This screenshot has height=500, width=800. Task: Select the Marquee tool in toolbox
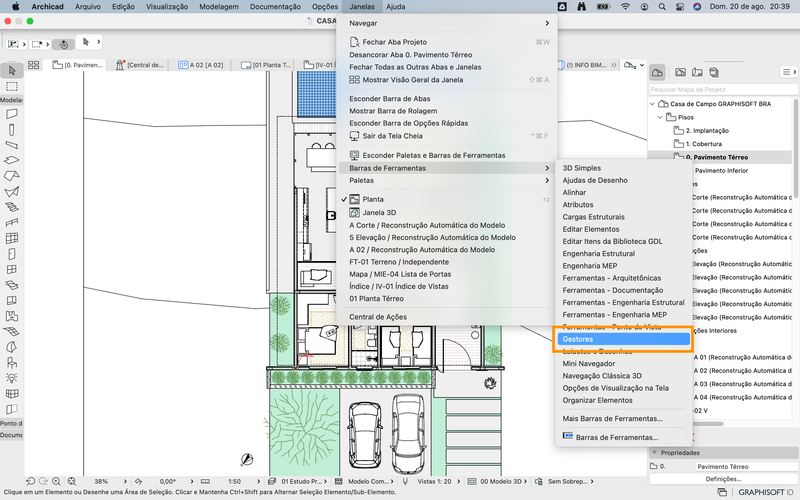[12, 86]
